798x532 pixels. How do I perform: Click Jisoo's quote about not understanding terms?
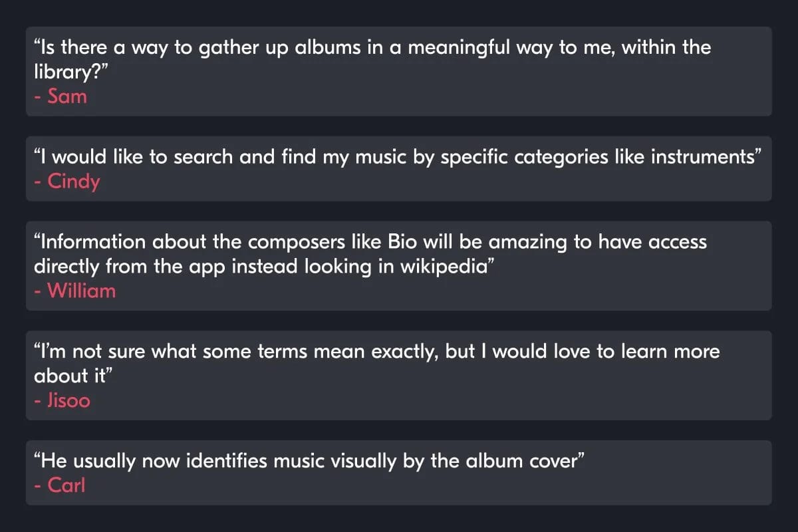point(376,352)
